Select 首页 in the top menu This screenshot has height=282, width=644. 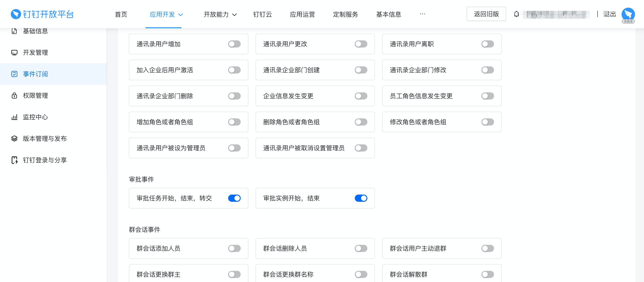click(121, 15)
